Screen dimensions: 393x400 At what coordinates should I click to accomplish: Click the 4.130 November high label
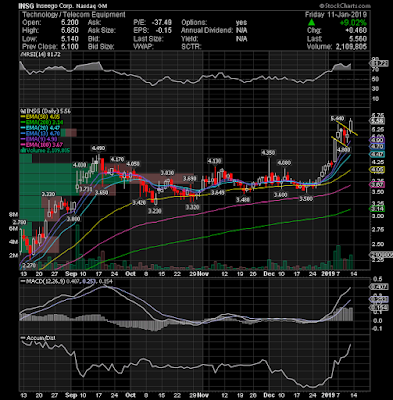click(x=215, y=161)
